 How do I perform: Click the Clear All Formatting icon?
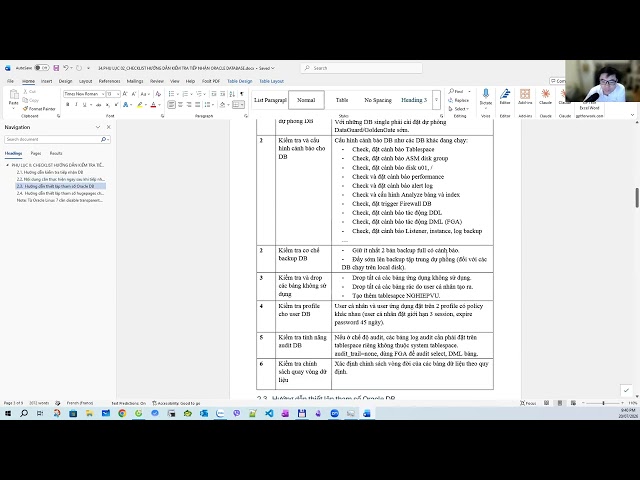click(158, 94)
